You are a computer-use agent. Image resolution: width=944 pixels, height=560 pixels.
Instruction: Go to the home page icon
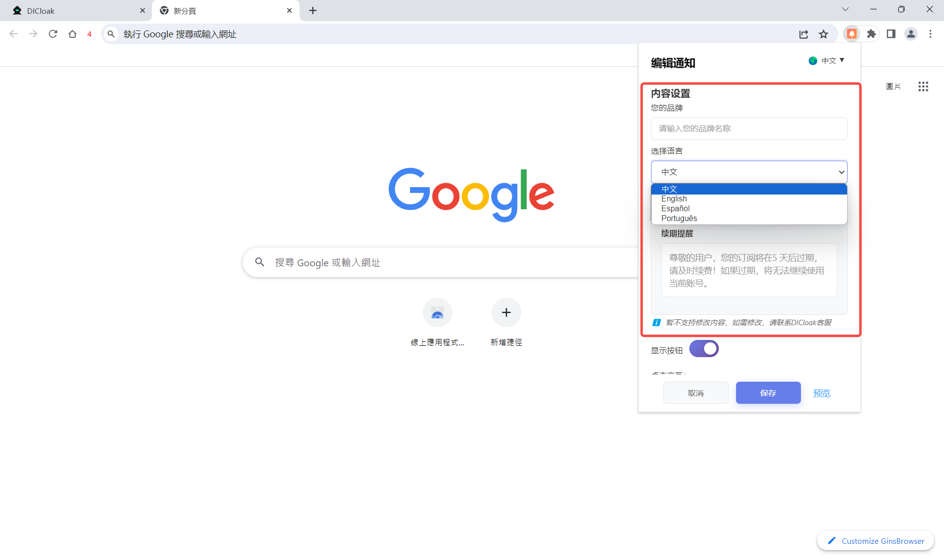point(72,34)
